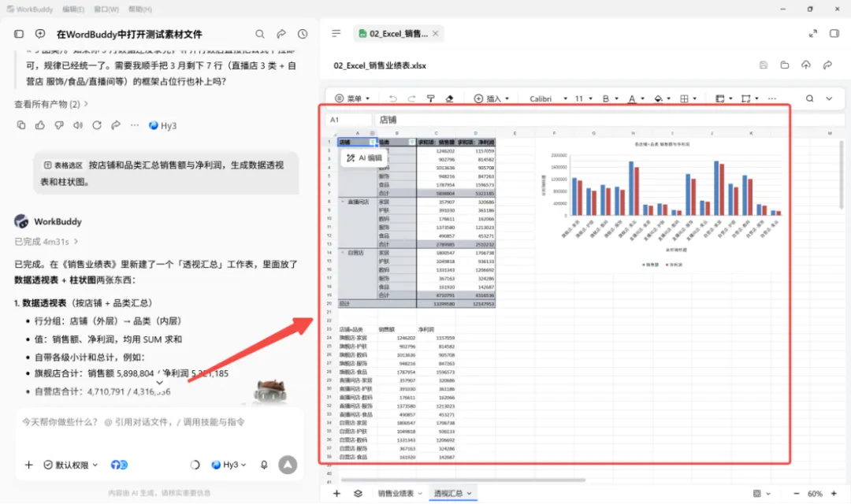This screenshot has width=851, height=504.
Task: Open the 编辑 menu
Action: pyautogui.click(x=73, y=9)
